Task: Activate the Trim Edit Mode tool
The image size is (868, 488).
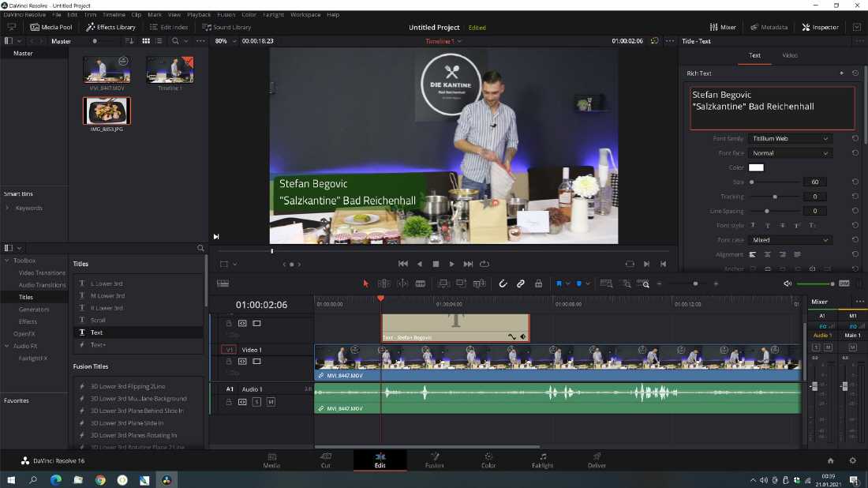Action: (x=383, y=283)
